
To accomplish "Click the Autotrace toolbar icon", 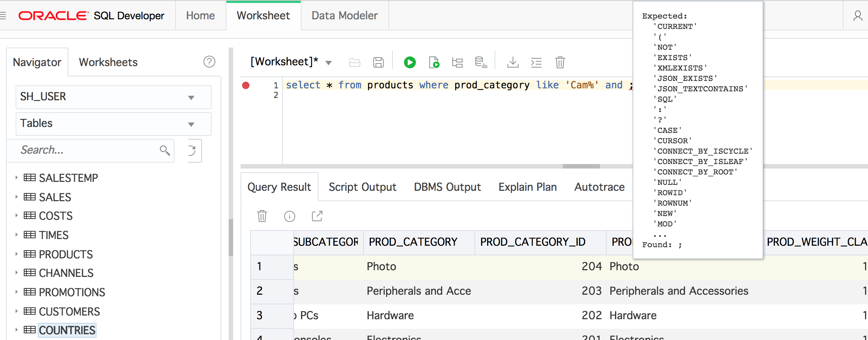I will 481,62.
